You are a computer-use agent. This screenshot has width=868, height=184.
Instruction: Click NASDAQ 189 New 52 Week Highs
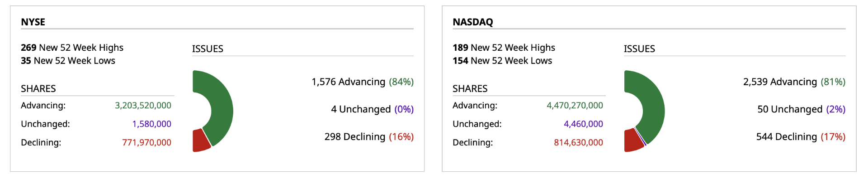tap(504, 48)
